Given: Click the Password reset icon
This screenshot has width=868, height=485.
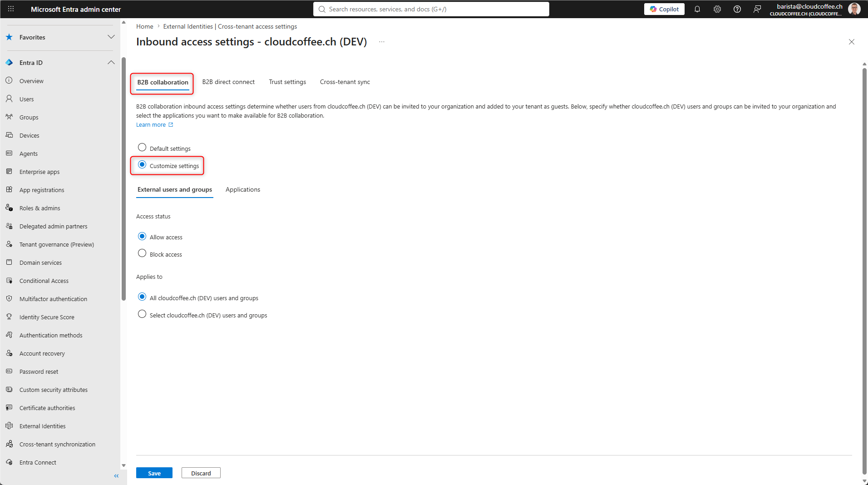Looking at the screenshot, I should point(9,371).
